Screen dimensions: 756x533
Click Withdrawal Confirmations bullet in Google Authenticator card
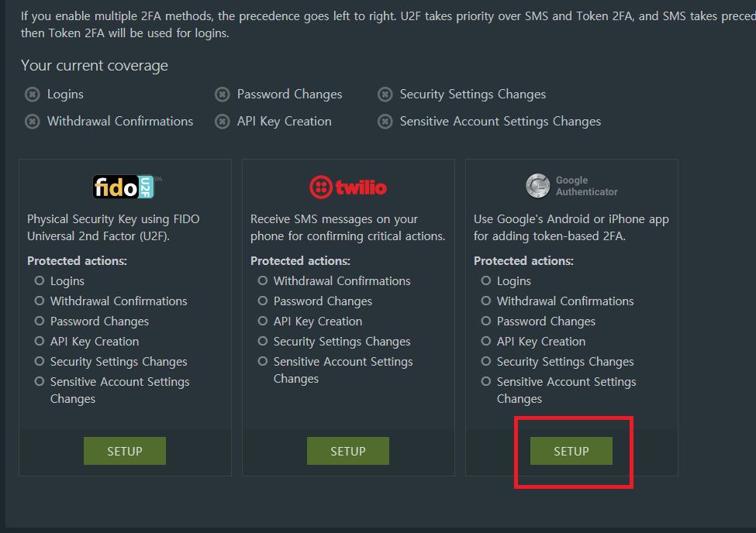click(486, 301)
